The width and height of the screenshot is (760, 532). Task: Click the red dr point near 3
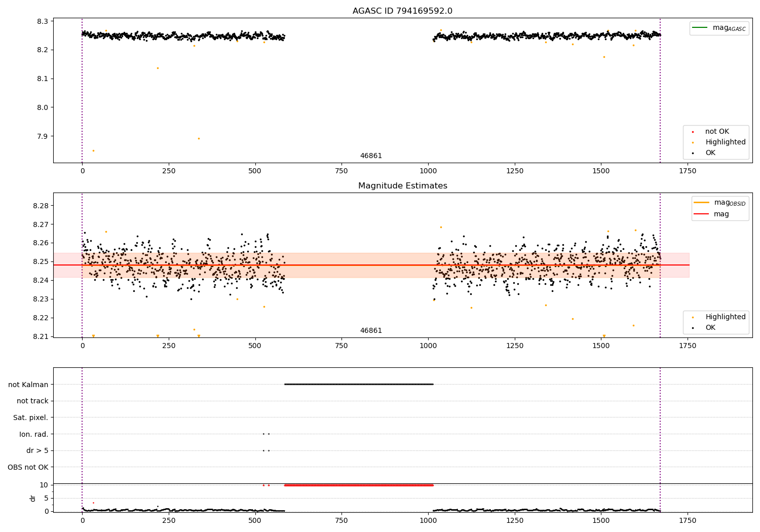tap(93, 503)
